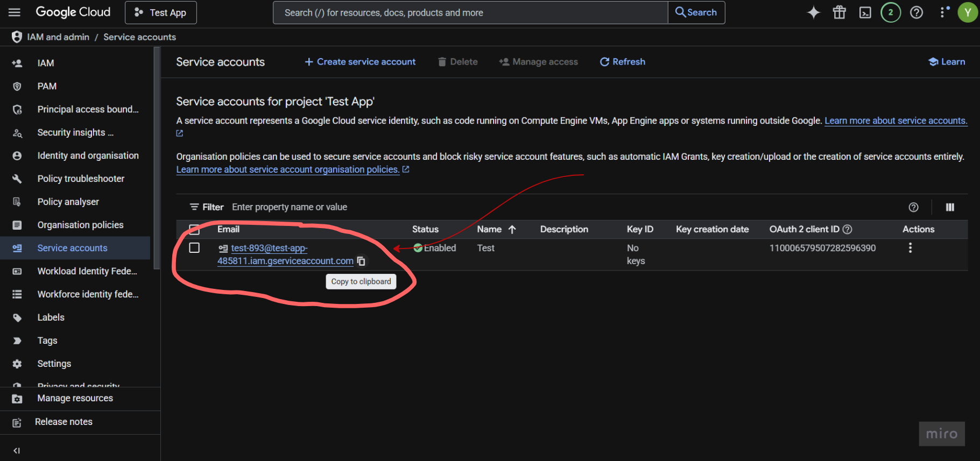Viewport: 980px width, 461px height.
Task: Focus the top resource search box
Action: (470, 12)
